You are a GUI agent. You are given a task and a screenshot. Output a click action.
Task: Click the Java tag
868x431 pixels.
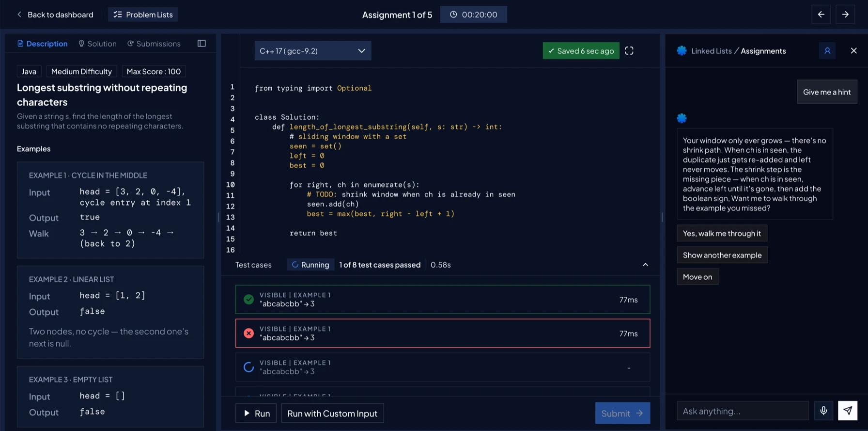point(29,72)
